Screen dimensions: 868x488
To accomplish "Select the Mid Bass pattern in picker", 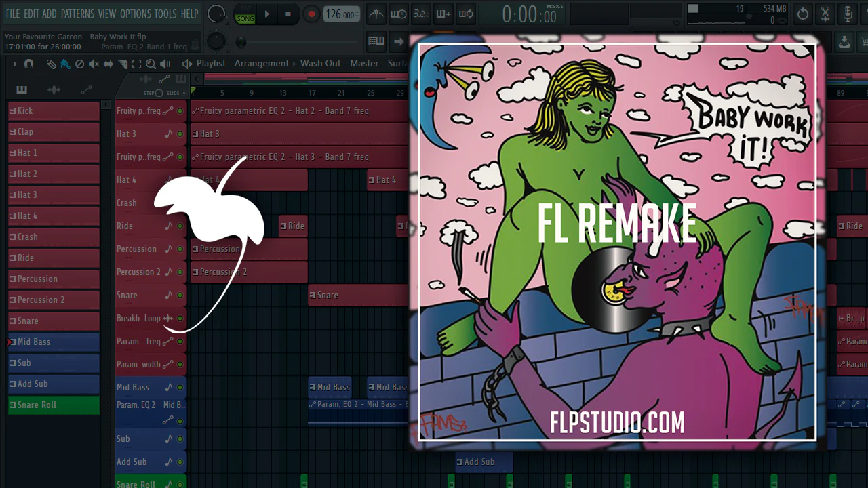I will point(54,342).
